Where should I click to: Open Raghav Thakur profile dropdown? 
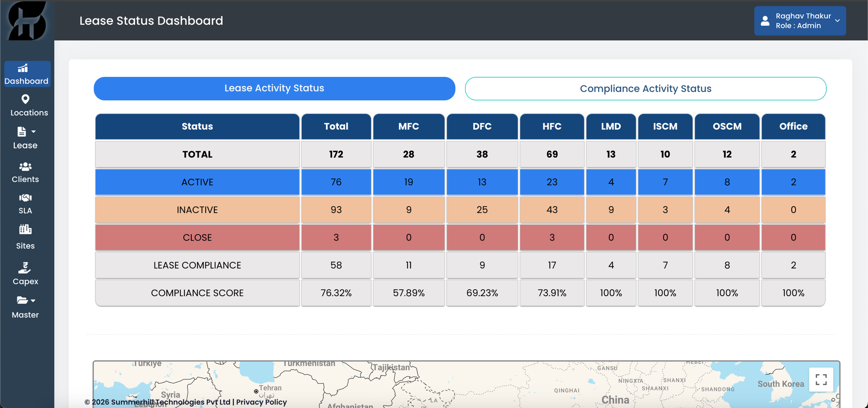coord(800,21)
